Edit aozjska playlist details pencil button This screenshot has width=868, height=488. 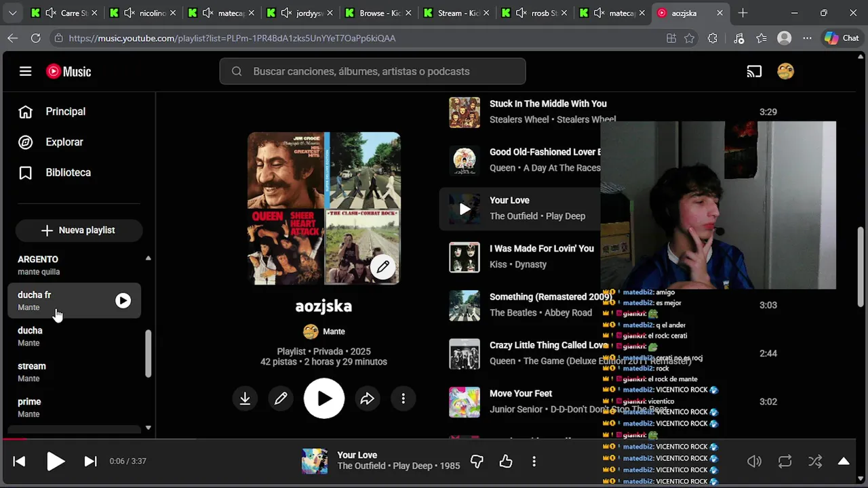(281, 399)
